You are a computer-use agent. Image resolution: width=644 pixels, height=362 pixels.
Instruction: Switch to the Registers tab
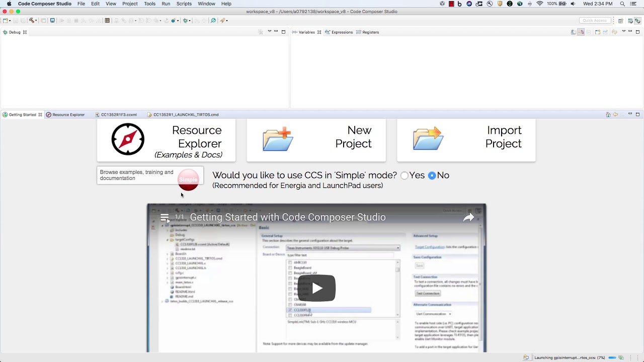click(367, 32)
